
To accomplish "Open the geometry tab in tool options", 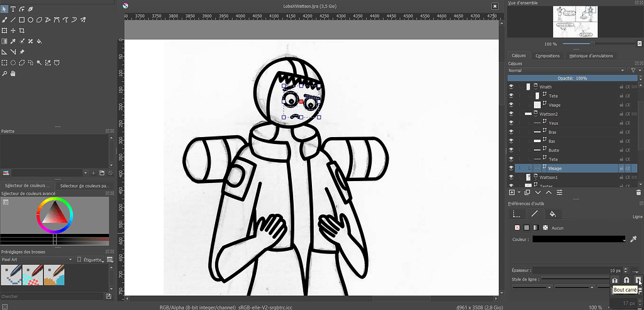I will [x=517, y=214].
